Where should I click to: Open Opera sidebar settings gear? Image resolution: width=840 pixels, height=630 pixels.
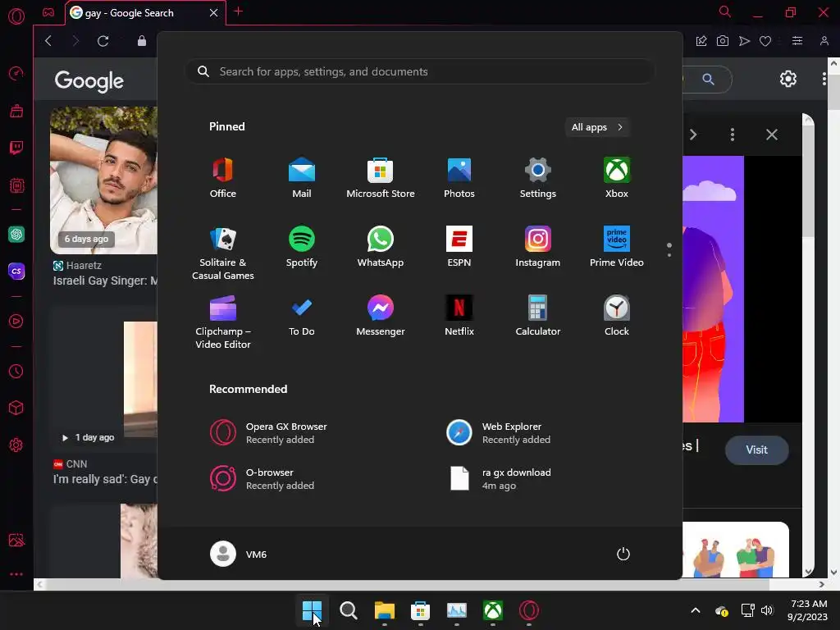16,445
